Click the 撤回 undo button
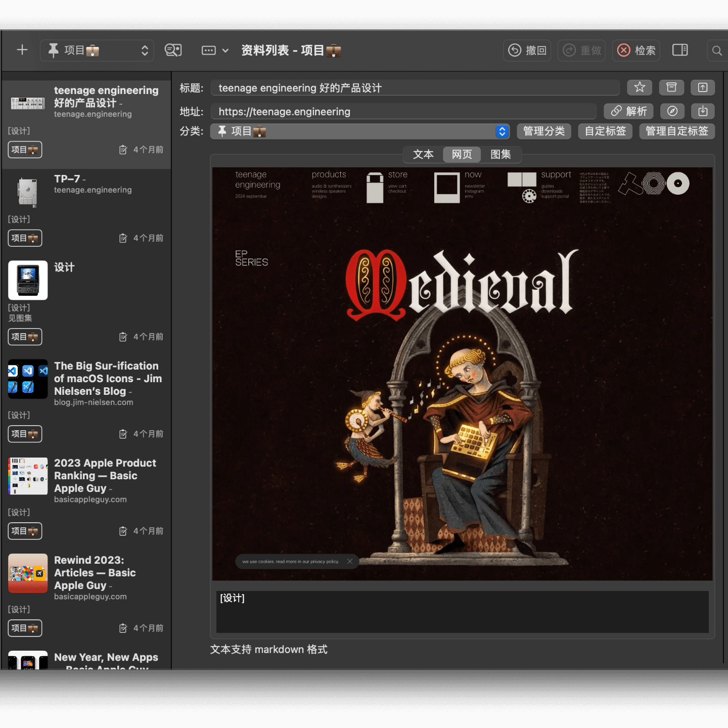 [527, 51]
